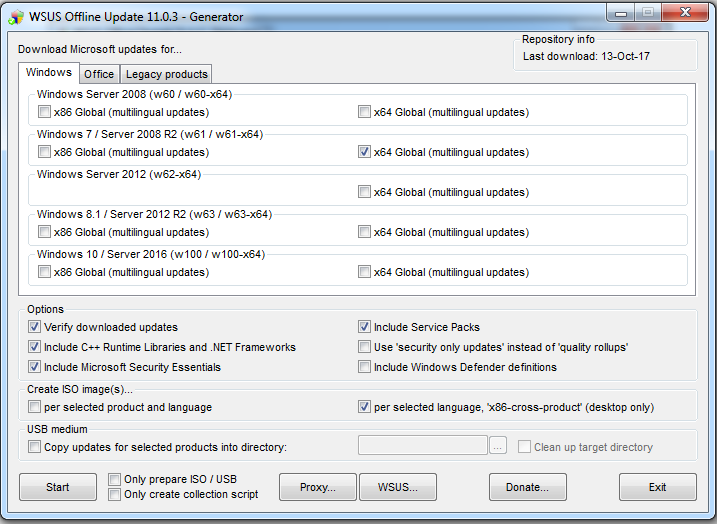Toggle ISO per selected product and language

click(x=35, y=408)
